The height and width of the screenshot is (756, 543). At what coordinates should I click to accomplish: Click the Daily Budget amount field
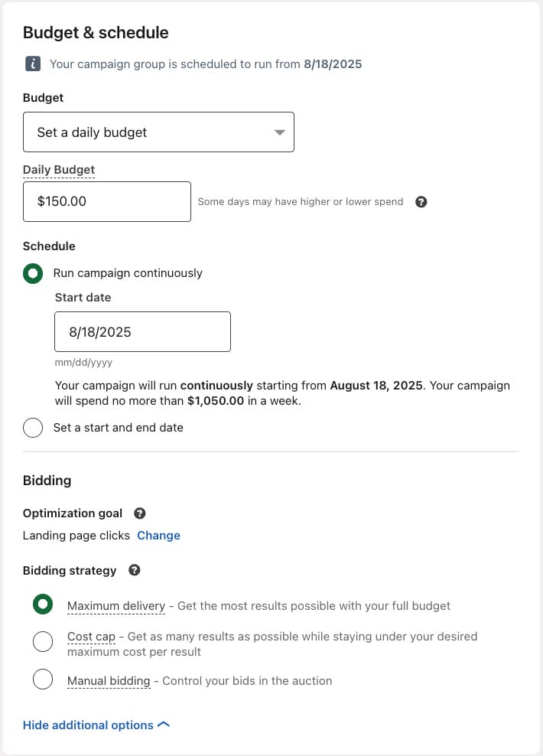(x=107, y=201)
